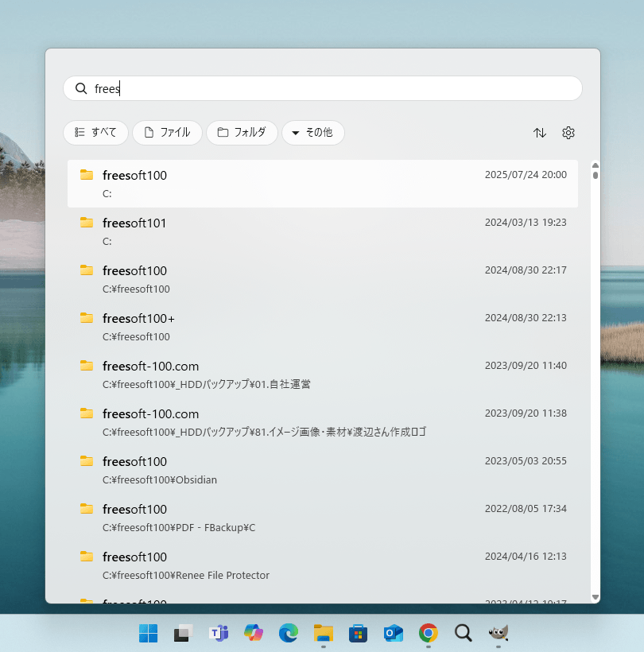Launch Copilot from taskbar
644x652 pixels.
coord(253,633)
